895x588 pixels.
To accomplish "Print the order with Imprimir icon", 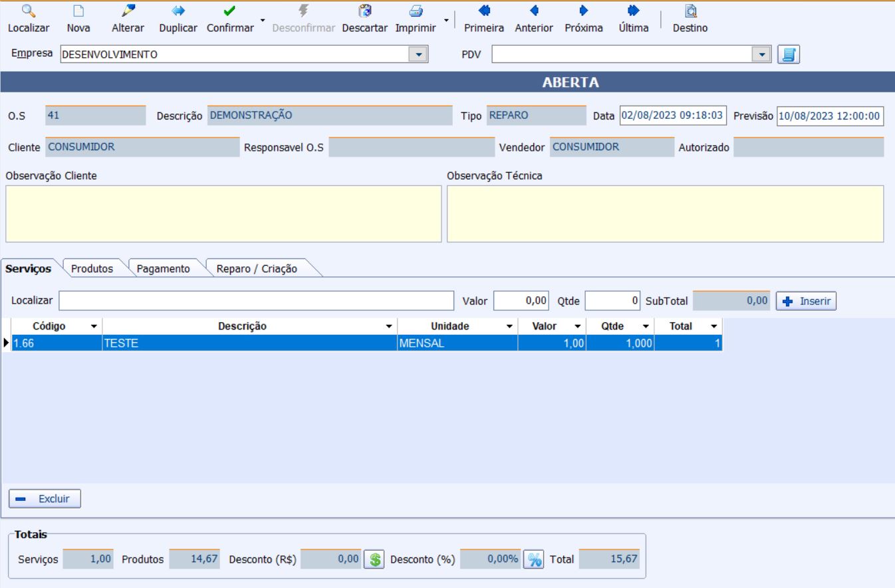I will (x=416, y=11).
